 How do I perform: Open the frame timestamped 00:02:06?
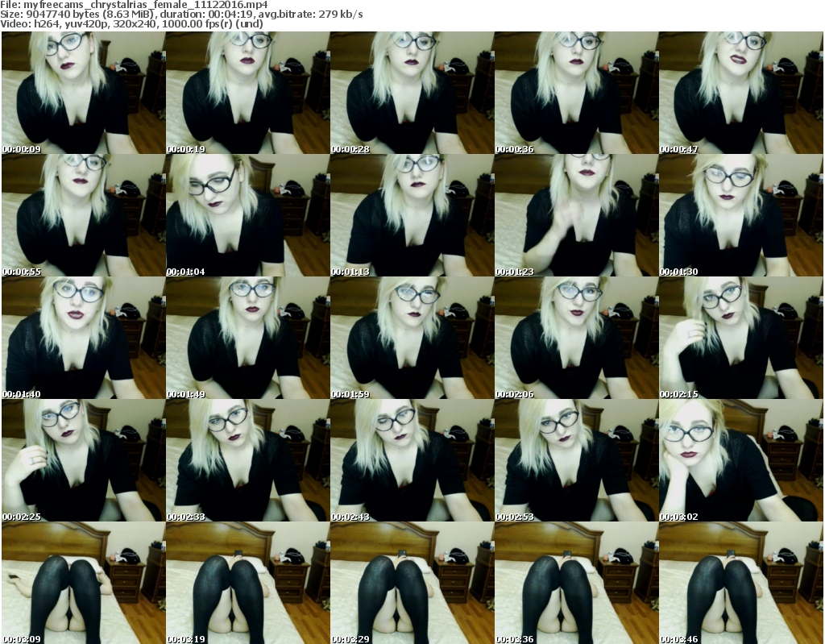point(575,339)
